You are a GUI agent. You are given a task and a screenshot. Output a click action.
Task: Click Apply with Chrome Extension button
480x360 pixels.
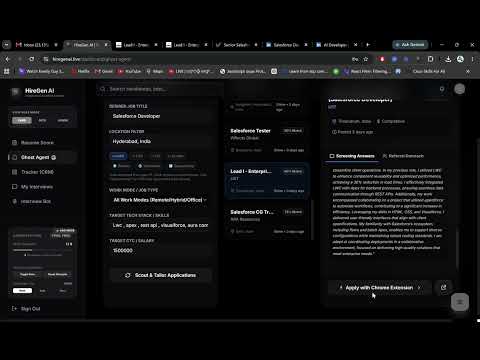pyautogui.click(x=379, y=287)
